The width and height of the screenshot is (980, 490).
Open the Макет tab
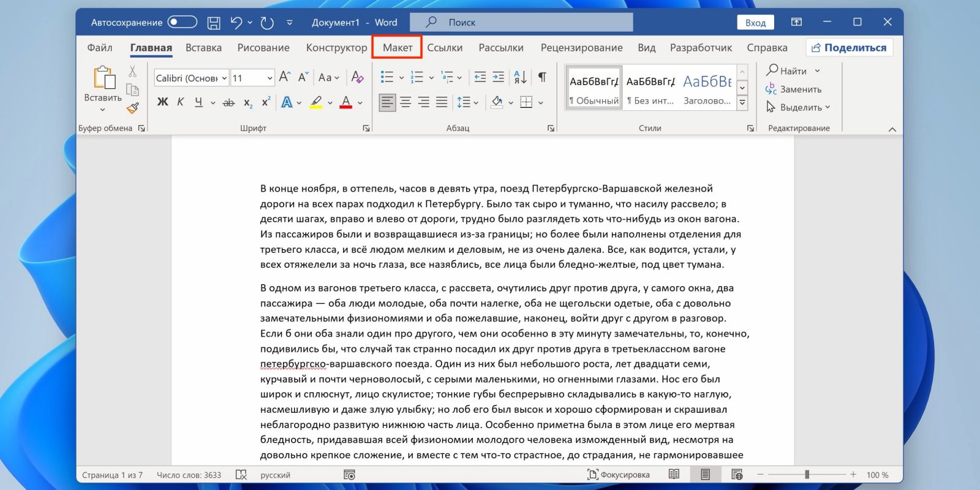(397, 48)
